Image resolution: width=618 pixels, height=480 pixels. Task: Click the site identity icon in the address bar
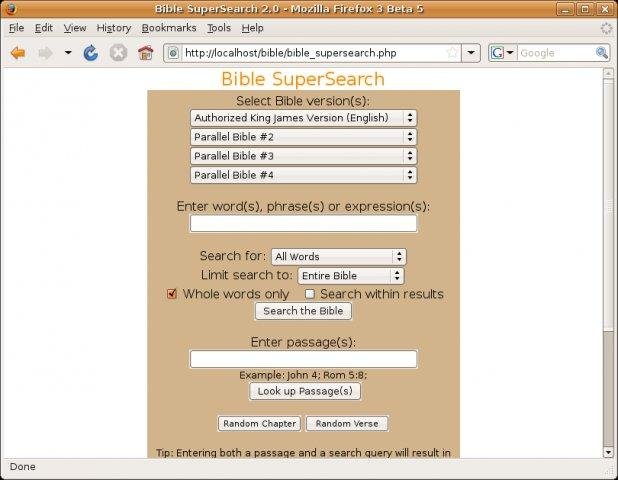point(173,53)
